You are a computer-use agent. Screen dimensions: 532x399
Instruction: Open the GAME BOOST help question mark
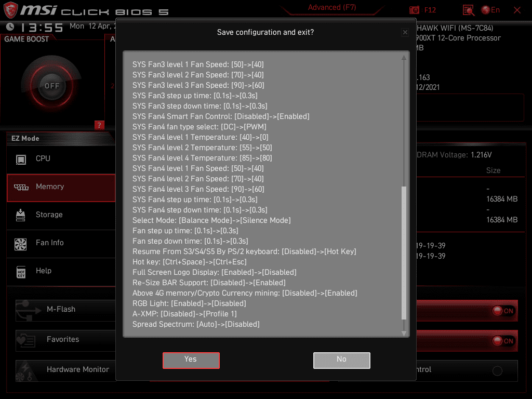point(99,125)
